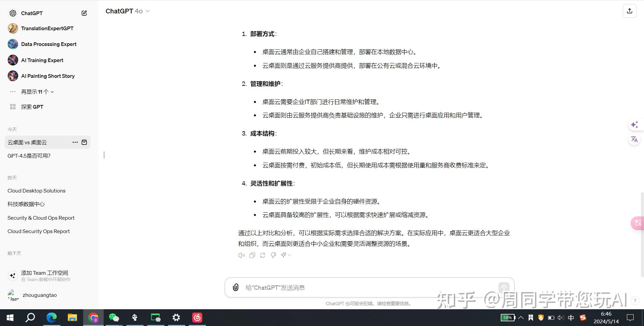This screenshot has width=644, height=326.
Task: Start a new chat with the compose icon
Action: pos(84,13)
